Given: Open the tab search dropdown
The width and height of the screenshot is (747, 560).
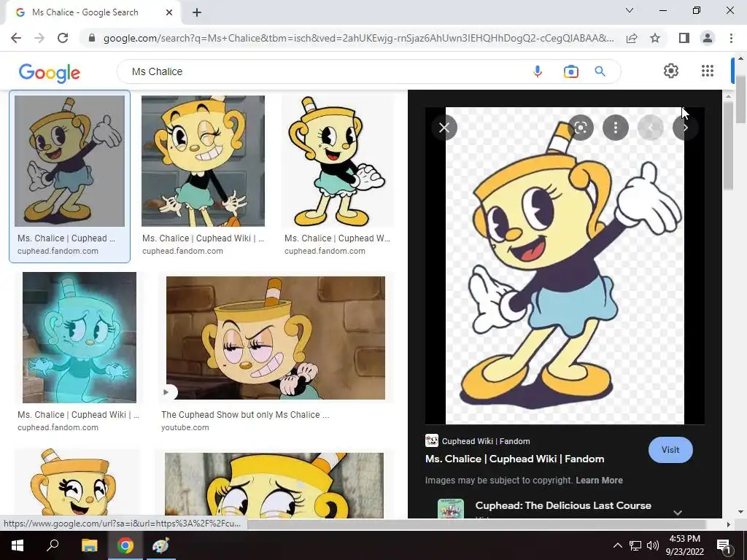Looking at the screenshot, I should coord(630,10).
